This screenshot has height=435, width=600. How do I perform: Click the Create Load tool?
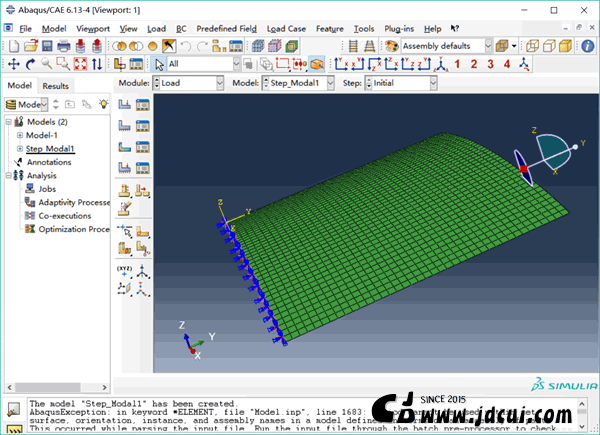click(124, 104)
